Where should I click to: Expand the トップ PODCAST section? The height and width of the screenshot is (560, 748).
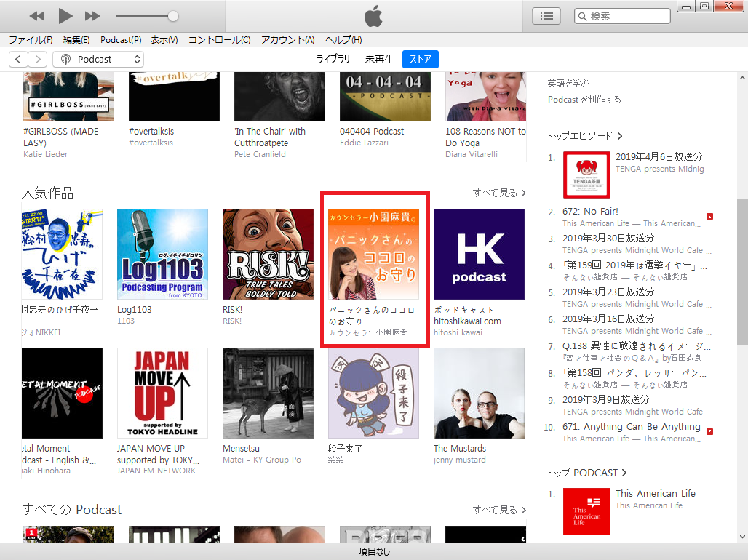coord(586,473)
